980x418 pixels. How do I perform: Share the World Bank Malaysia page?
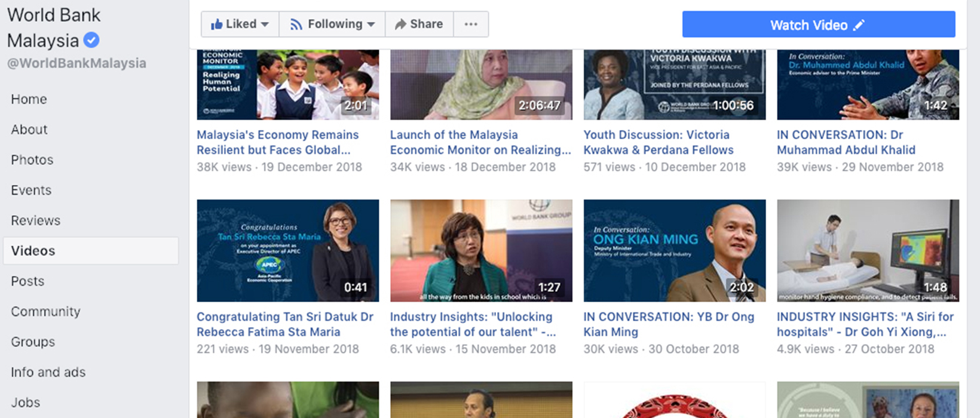coord(419,24)
